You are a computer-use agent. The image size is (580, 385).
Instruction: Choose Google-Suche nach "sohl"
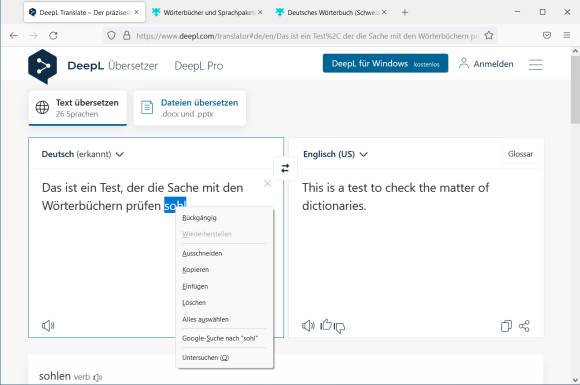point(225,338)
